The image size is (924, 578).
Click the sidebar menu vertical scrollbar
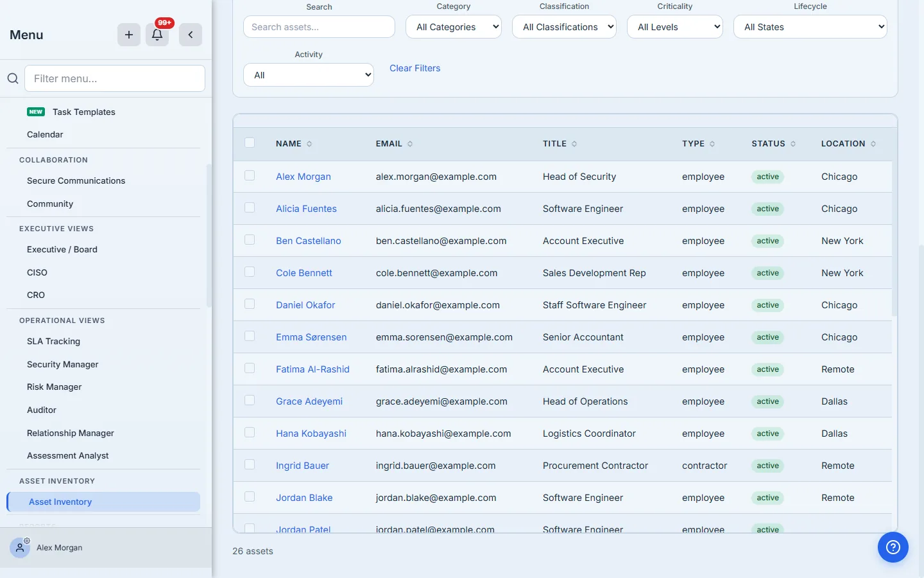tap(209, 235)
